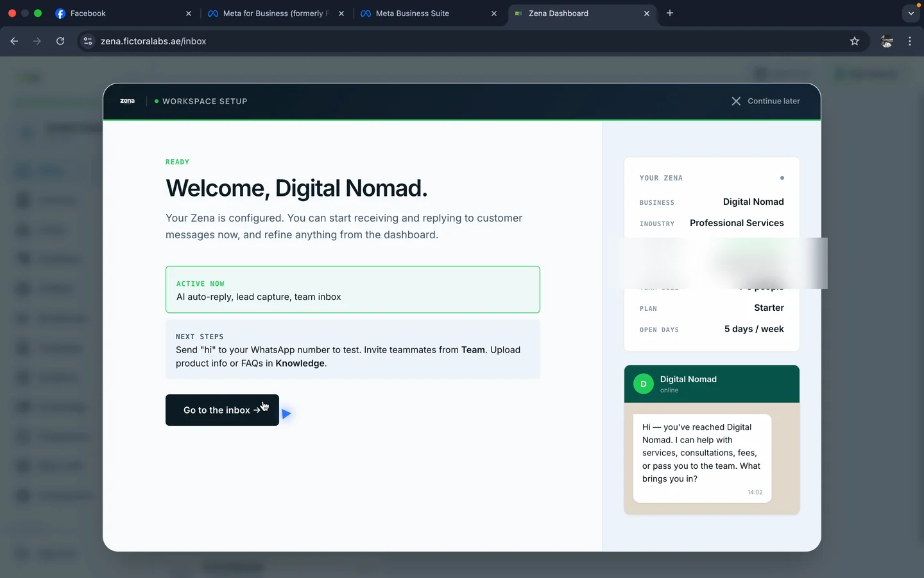Click the online status under Digital Nomad

(x=669, y=390)
